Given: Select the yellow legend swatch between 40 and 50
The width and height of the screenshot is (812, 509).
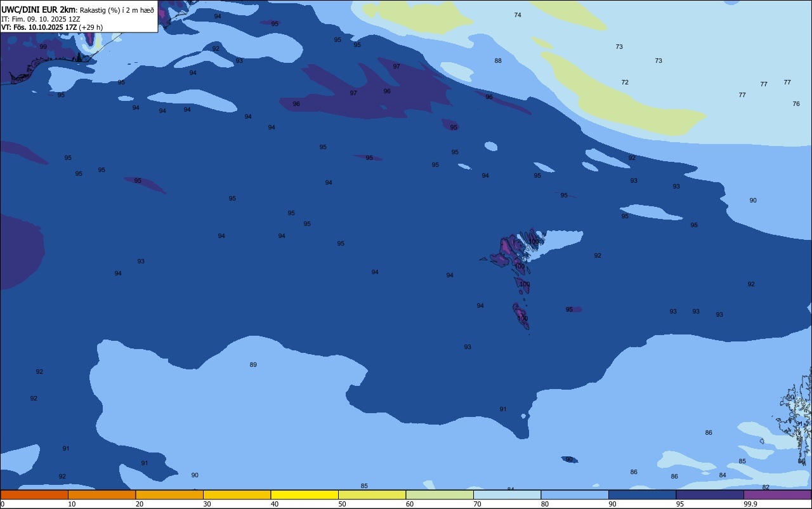Looking at the screenshot, I should tap(304, 494).
